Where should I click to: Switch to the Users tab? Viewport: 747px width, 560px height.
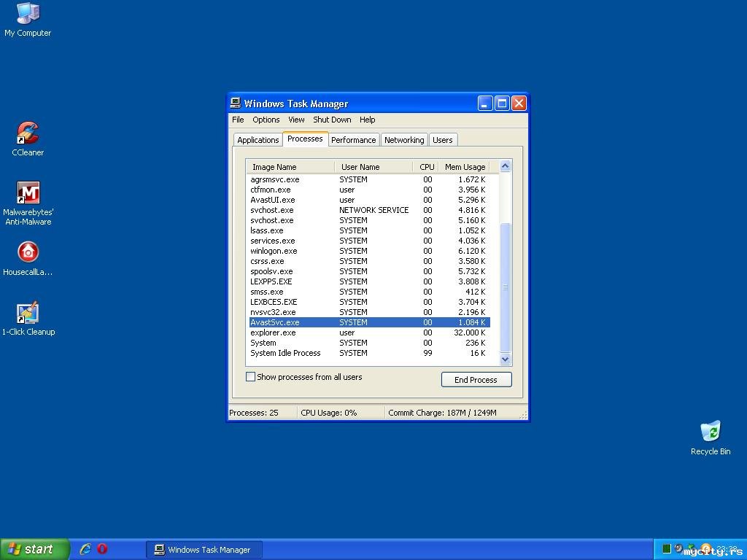tap(443, 139)
